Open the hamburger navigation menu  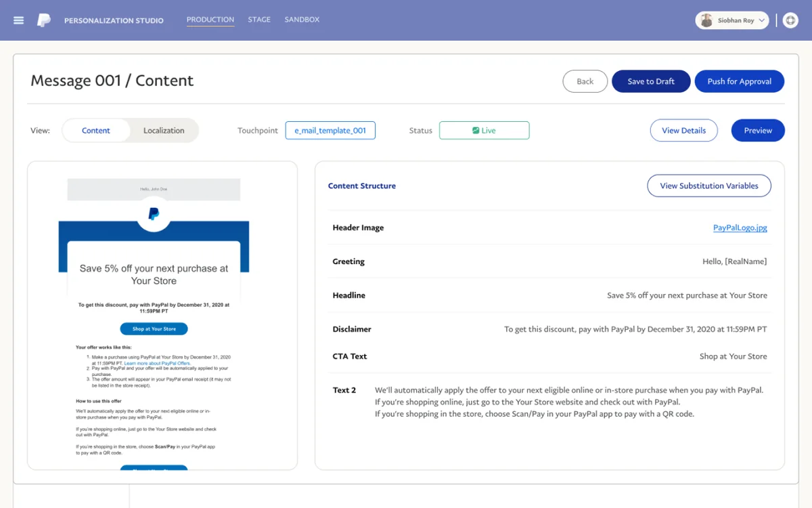tap(18, 20)
